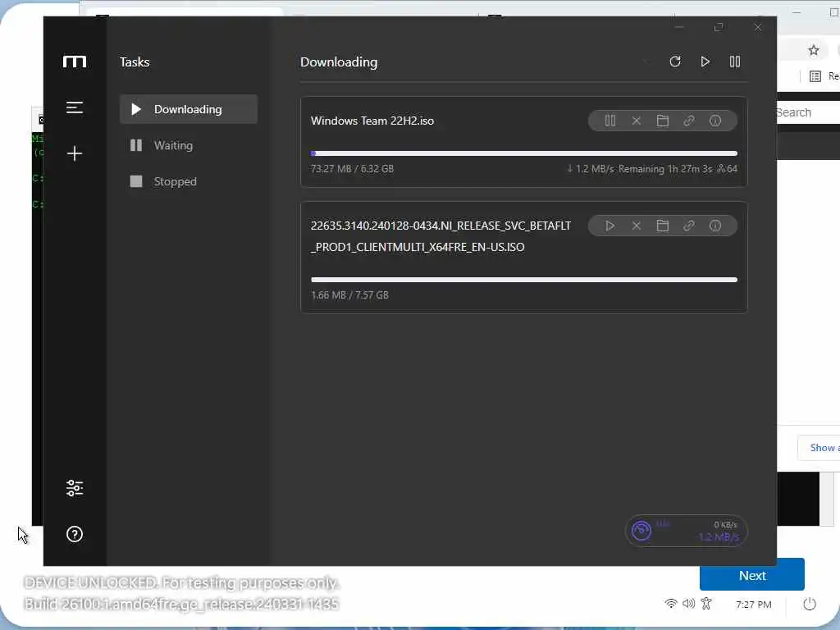Select the Downloading tasks tab
The height and width of the screenshot is (630, 840).
point(189,109)
